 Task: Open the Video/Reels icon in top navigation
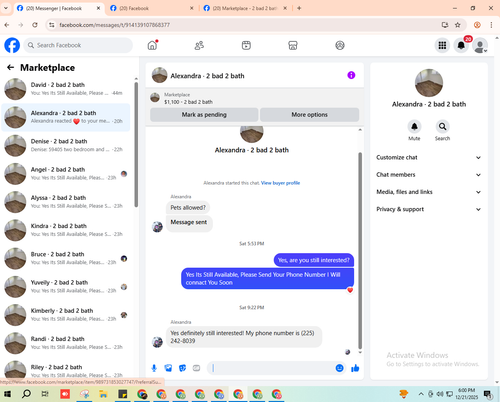(246, 45)
